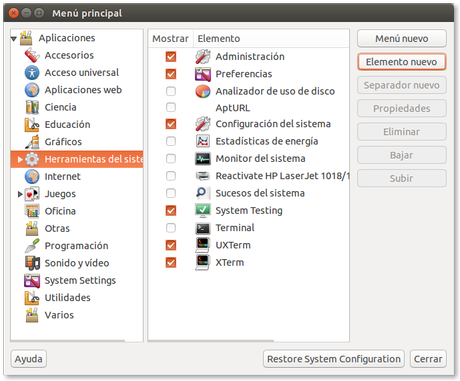Click the Varios category icon
Screen dimensions: 460x381
pos(32,315)
